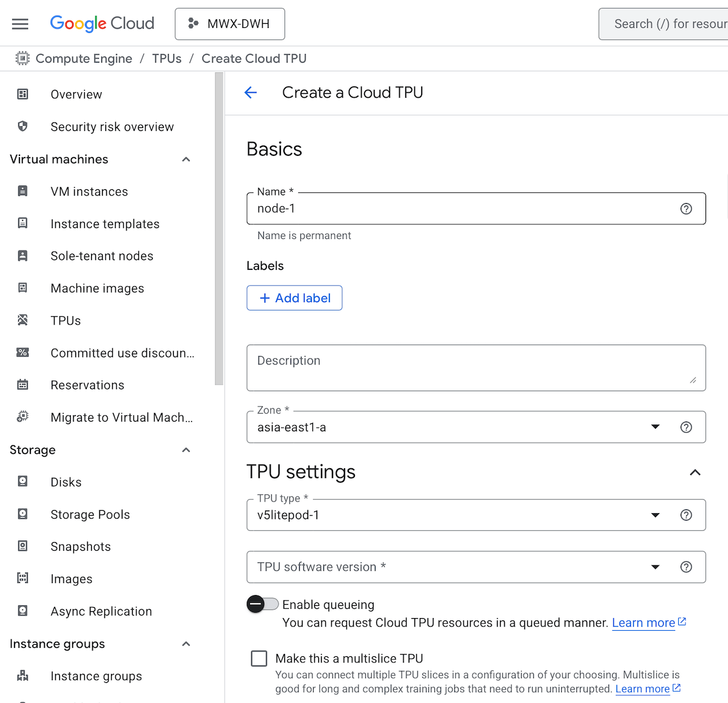This screenshot has height=703, width=728.
Task: Click the TPUs icon in the sidebar
Action: (22, 320)
